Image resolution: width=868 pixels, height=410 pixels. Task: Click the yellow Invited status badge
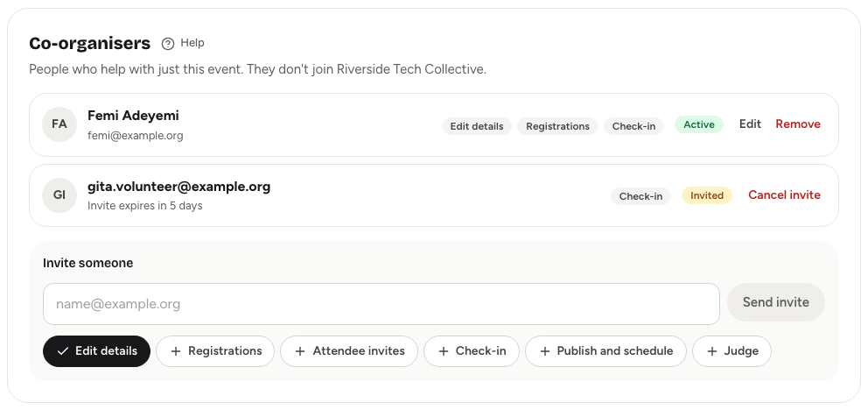(707, 195)
